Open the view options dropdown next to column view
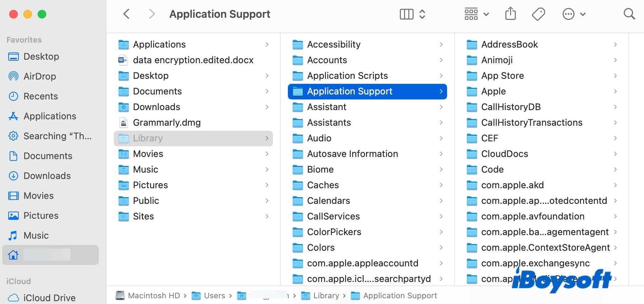 pos(423,13)
